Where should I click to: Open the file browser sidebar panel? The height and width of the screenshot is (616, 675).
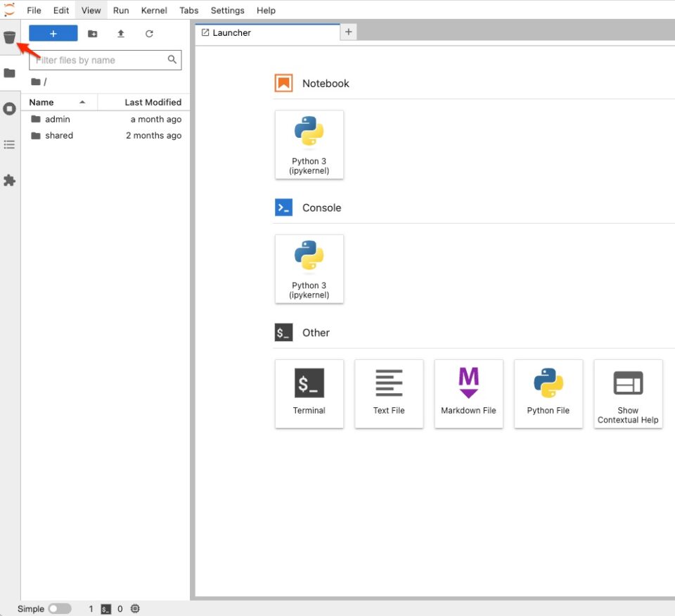tap(10, 72)
